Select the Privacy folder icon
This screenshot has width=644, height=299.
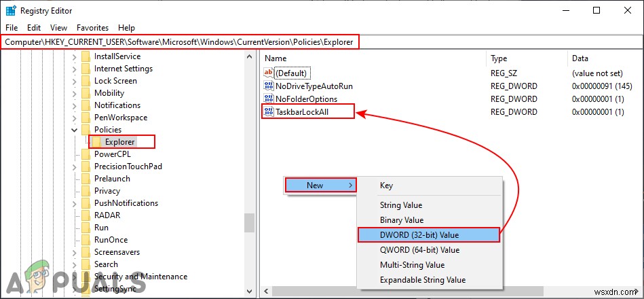tap(86, 191)
